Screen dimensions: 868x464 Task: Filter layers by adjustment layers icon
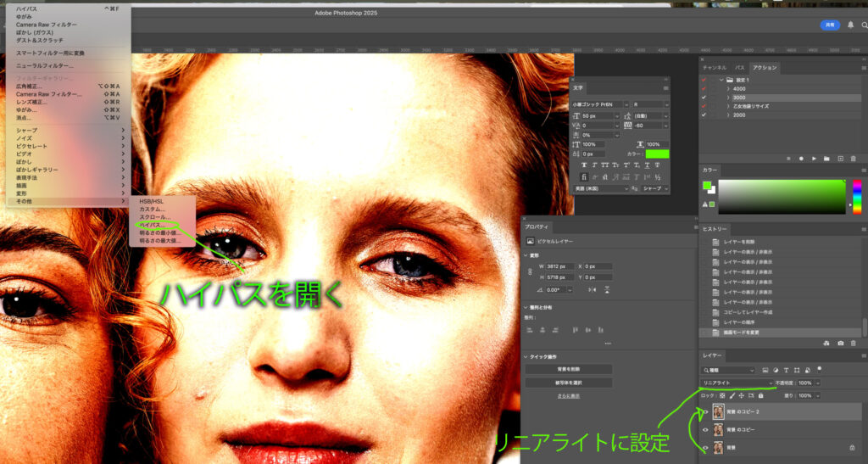[776, 370]
